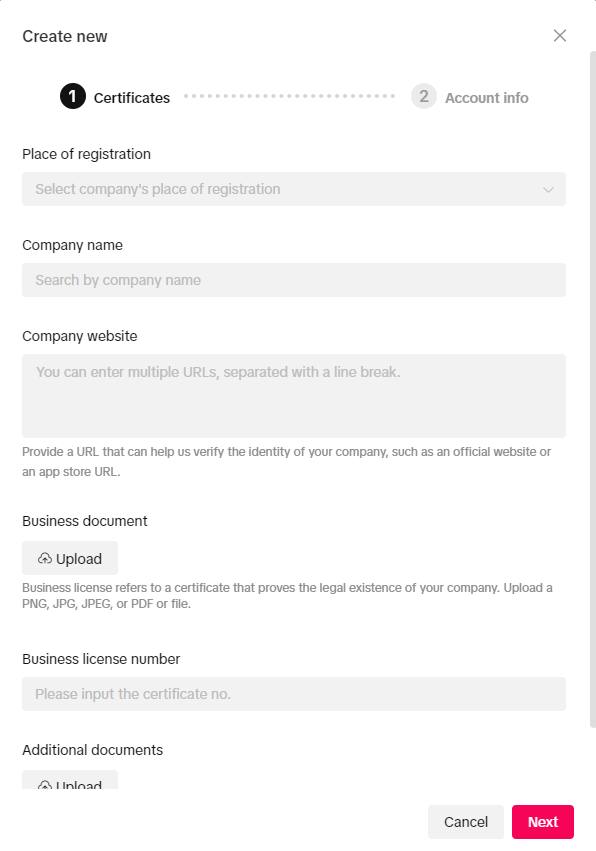
Task: Close the Create new dialog
Action: tap(560, 36)
